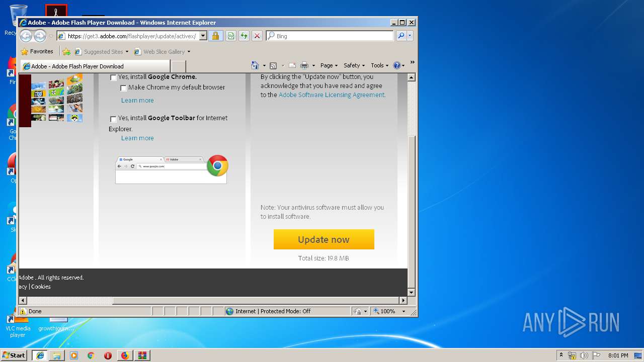Viewport: 644px width, 362px height.
Task: Open the Web Slice Gallery dropdown
Action: coord(189,52)
